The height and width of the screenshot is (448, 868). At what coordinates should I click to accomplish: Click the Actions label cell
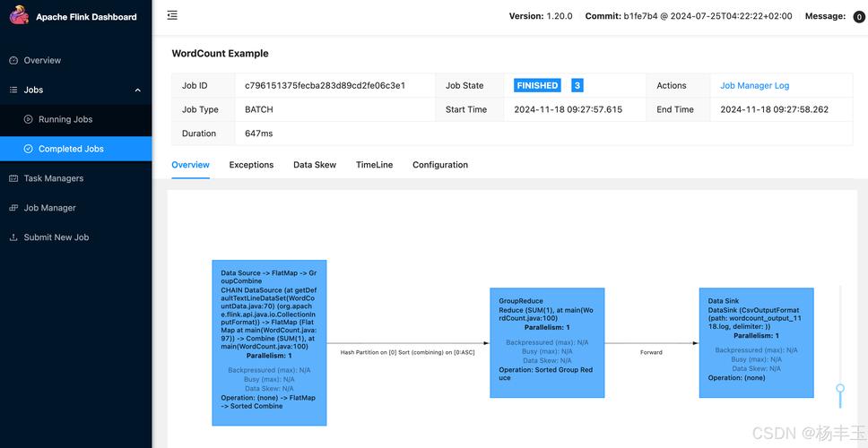(678, 86)
